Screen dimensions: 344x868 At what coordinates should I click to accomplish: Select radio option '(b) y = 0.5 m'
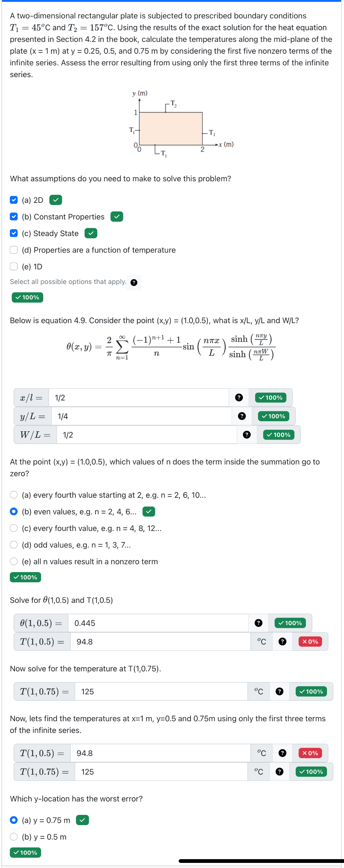pyautogui.click(x=14, y=837)
